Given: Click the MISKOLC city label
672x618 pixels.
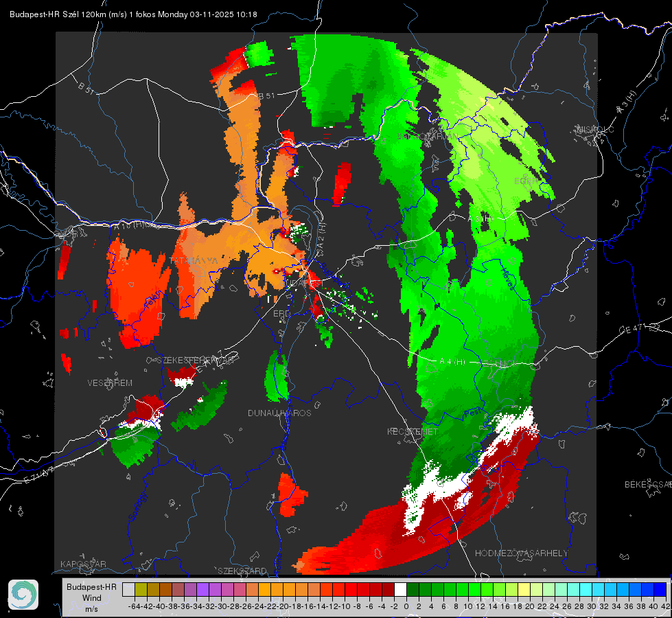Looking at the screenshot, I should pyautogui.click(x=595, y=129).
